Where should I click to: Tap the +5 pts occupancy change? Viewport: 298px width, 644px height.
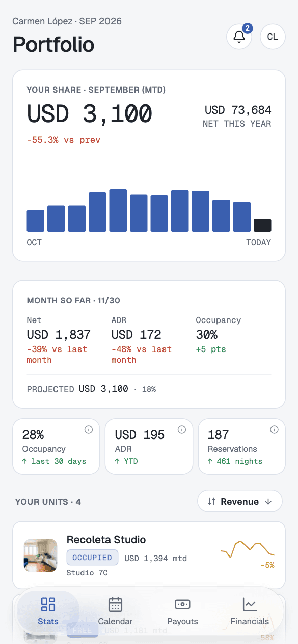tap(211, 349)
